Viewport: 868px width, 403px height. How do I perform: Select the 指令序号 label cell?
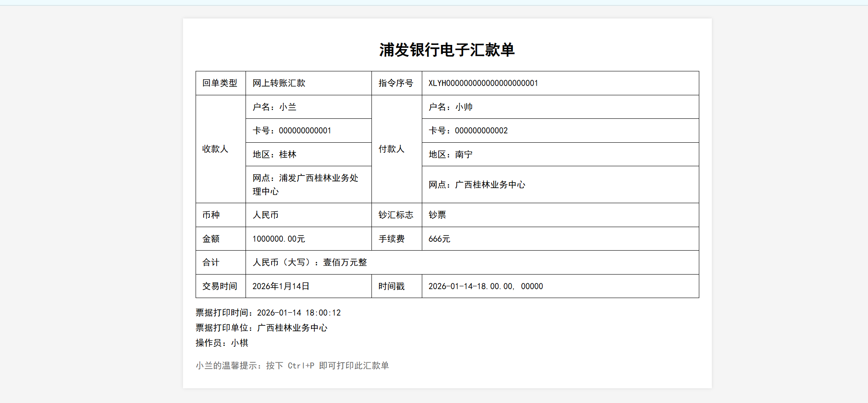[397, 83]
